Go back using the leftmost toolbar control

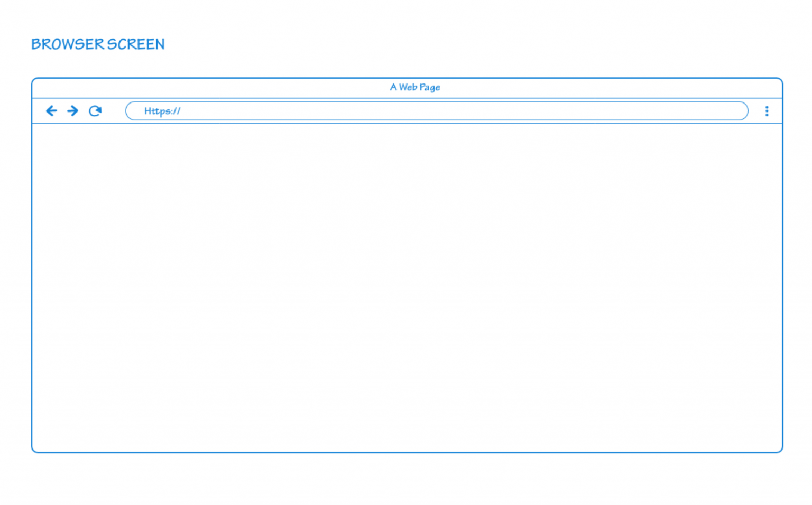coord(51,111)
